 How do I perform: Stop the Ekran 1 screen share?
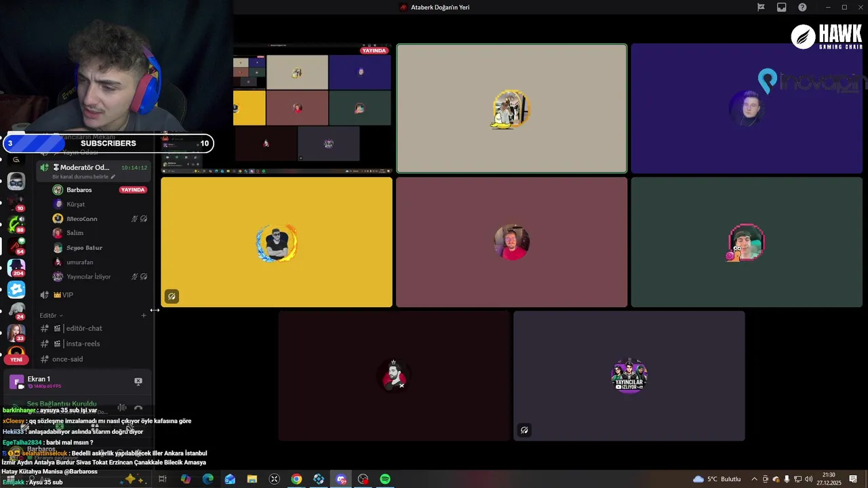point(138,382)
